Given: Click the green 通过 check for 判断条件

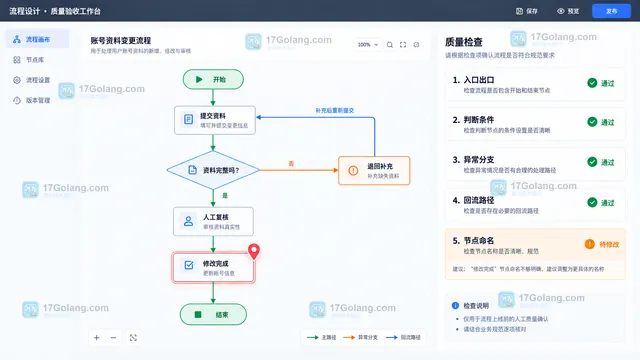Looking at the screenshot, I should (x=592, y=122).
